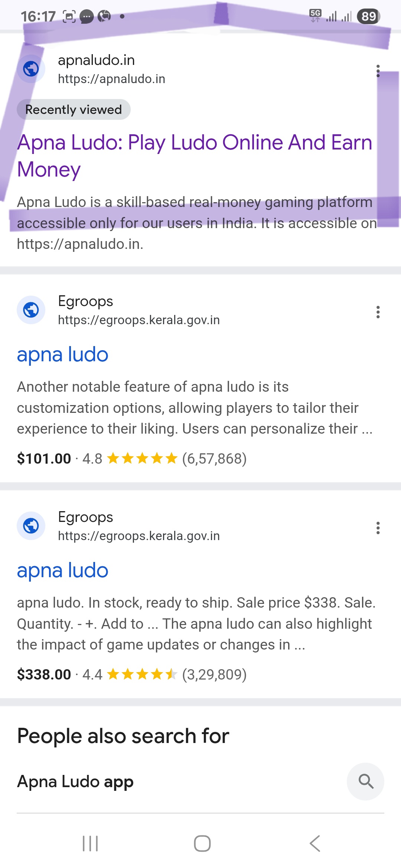Tap the battery 89 indicator in status bar

[x=368, y=16]
